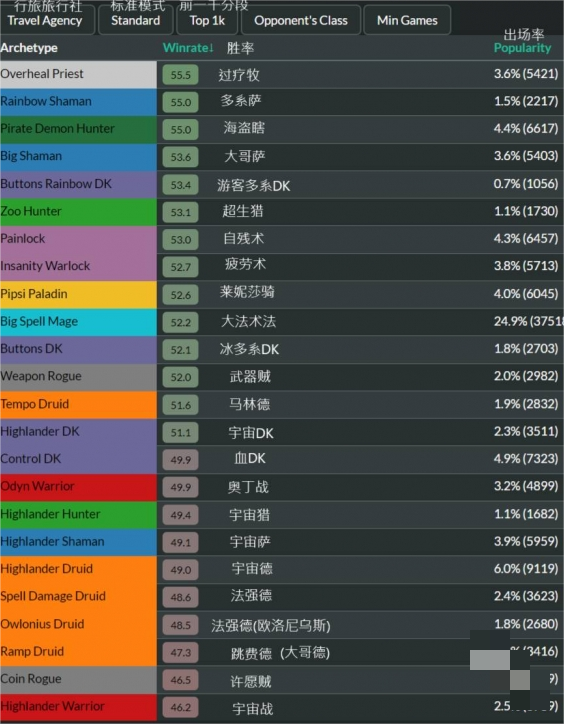Open the Buttons Rainbow DK archetype
Image resolution: width=564 pixels, height=724 pixels.
(79, 184)
